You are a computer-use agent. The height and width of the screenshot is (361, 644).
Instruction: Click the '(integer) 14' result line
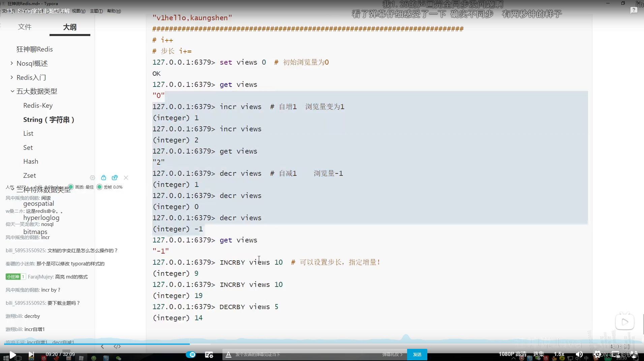[178, 318]
